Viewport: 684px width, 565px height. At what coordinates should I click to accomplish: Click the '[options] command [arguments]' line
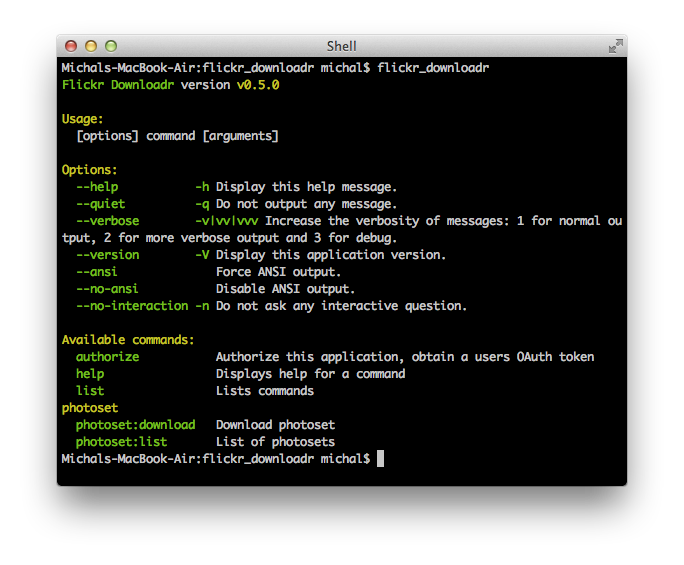(x=177, y=136)
